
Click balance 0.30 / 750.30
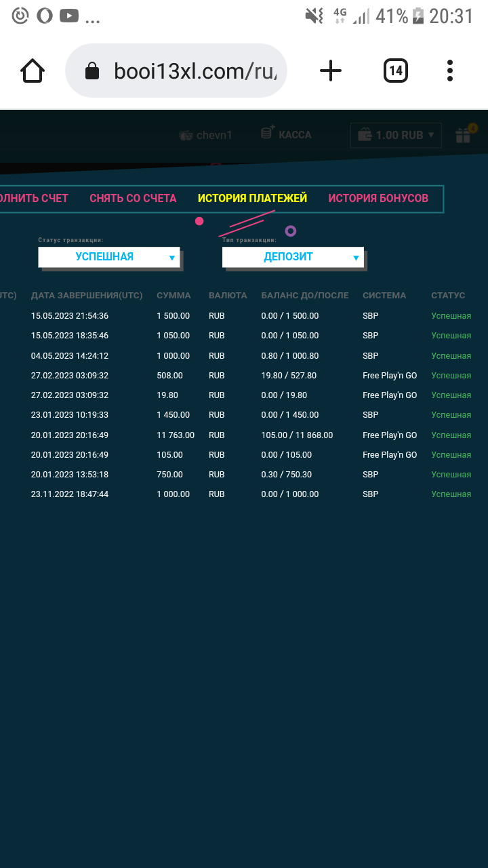(x=287, y=475)
